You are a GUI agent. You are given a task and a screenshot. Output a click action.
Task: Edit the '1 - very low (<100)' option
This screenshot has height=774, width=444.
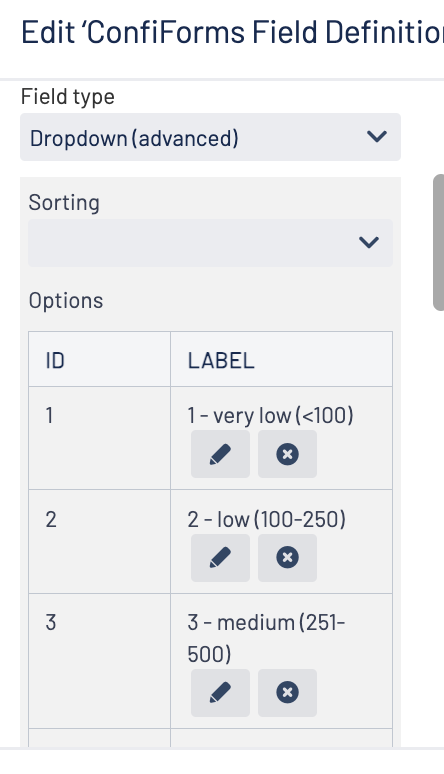pos(220,454)
